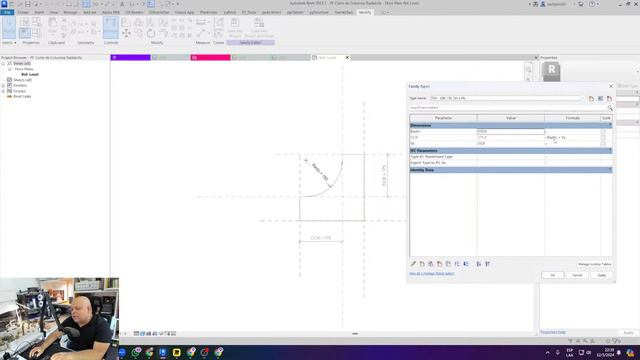Click Move Parameter Up icon
The height and width of the screenshot is (360, 640).
click(457, 264)
